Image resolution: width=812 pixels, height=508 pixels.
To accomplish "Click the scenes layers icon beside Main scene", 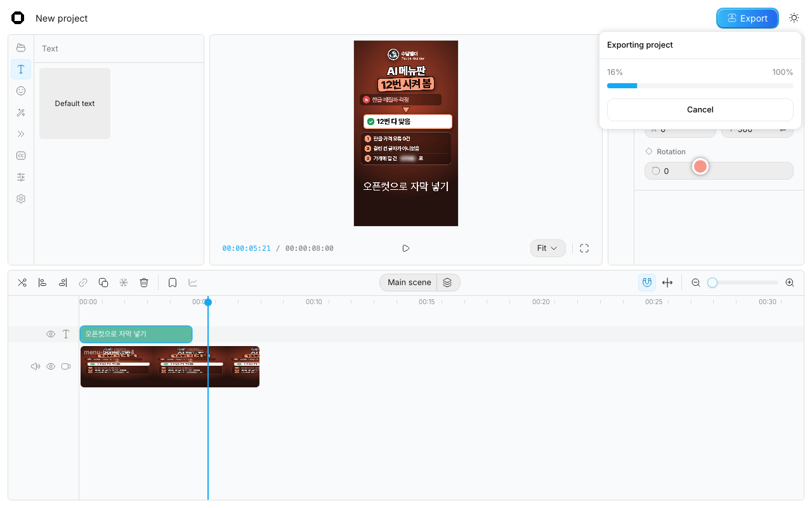I will [448, 283].
